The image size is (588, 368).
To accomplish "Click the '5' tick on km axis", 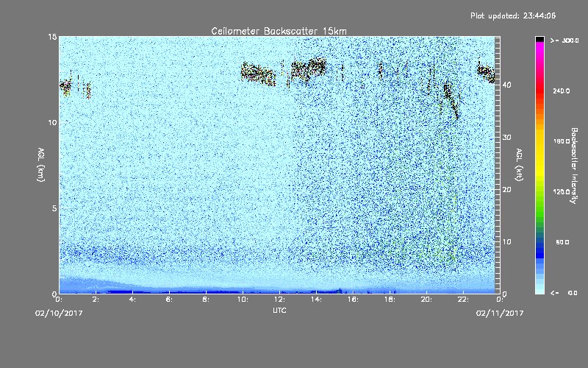I will tap(54, 208).
